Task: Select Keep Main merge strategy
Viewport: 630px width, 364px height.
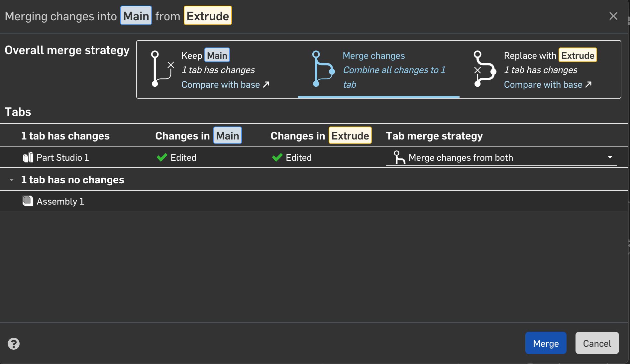Action: 217,69
